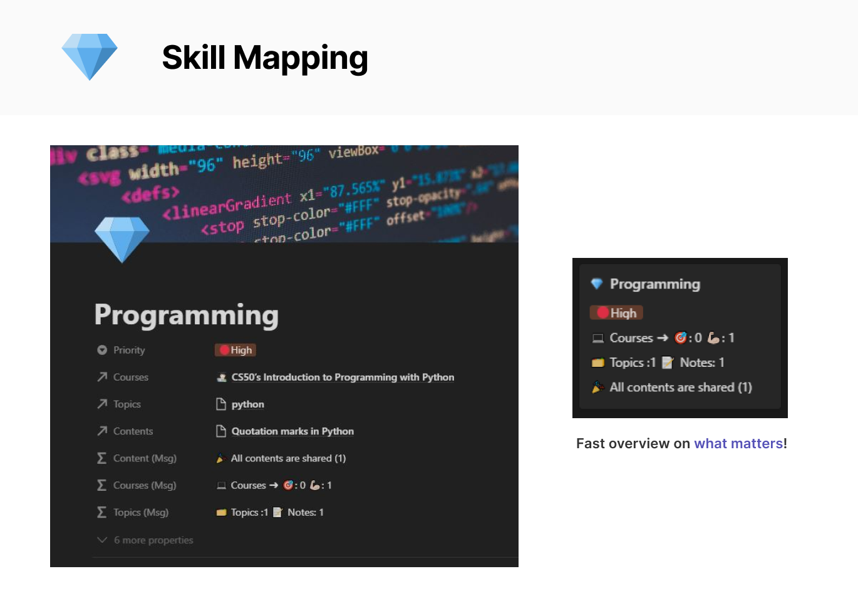The width and height of the screenshot is (858, 616).
Task: Click the folder icon in the Topics (Msg) value
Action: point(221,512)
